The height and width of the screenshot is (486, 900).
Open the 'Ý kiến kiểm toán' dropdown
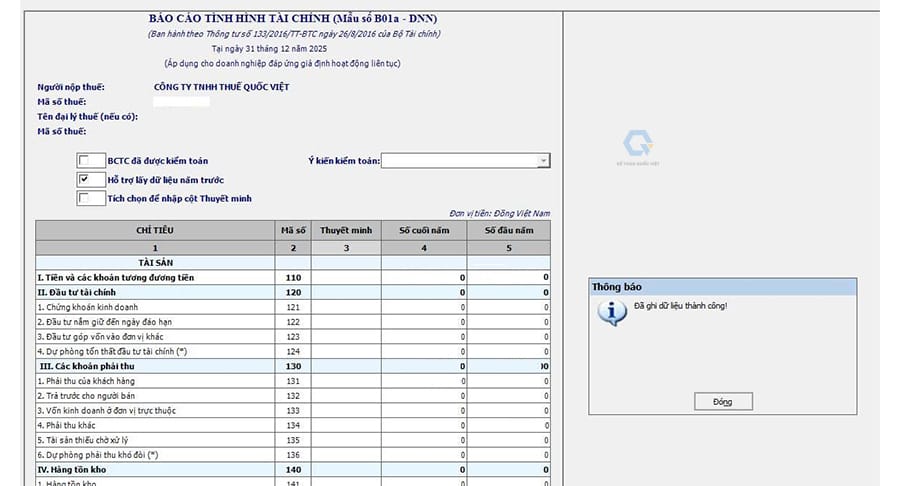tap(543, 161)
